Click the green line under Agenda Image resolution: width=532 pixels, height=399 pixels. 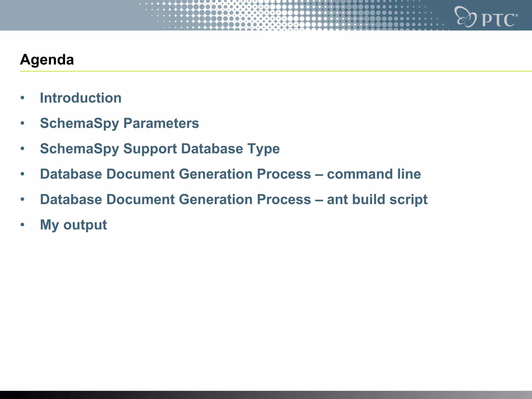point(276,71)
